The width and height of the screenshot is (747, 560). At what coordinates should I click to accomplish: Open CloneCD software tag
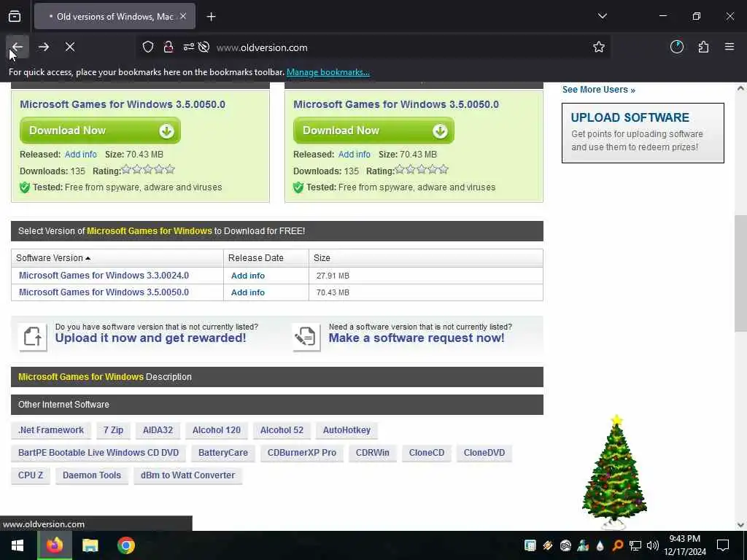pos(426,452)
